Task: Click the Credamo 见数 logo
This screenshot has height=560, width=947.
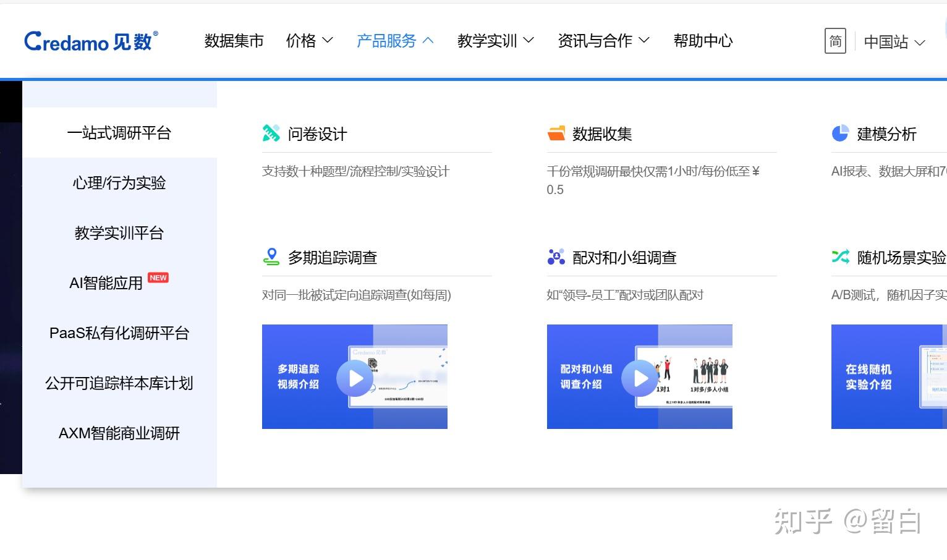Action: point(90,40)
